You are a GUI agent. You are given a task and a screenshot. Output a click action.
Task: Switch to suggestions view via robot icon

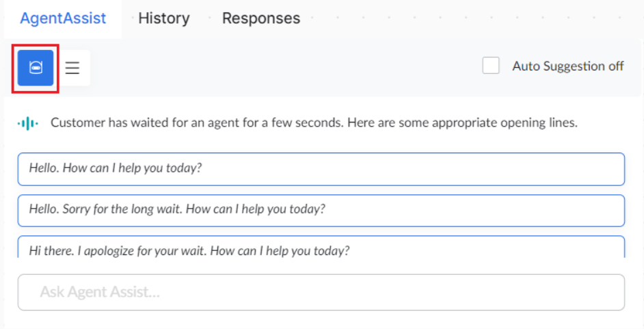36,68
